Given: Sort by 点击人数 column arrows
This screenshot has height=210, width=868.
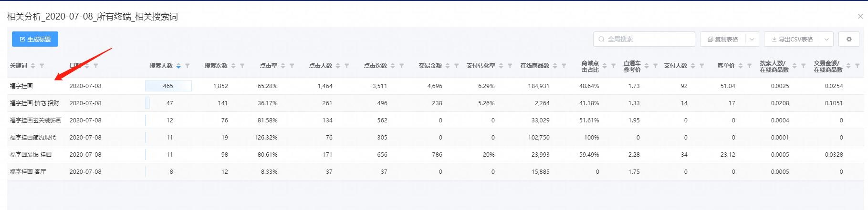Looking at the screenshot, I should pos(338,66).
